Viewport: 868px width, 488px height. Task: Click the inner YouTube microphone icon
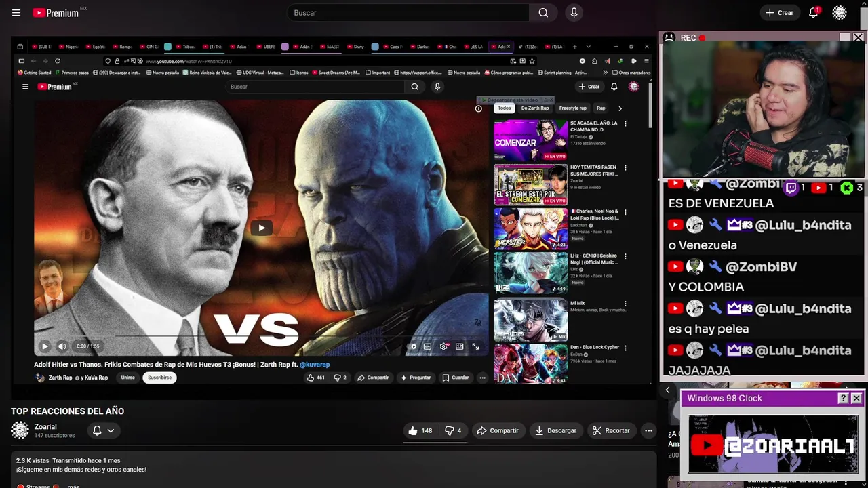pos(437,87)
